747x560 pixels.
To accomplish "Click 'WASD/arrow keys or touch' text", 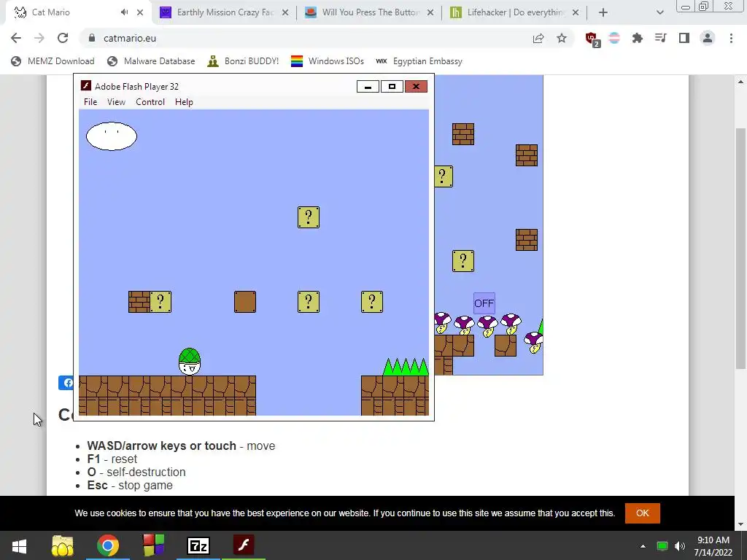I will tap(161, 446).
